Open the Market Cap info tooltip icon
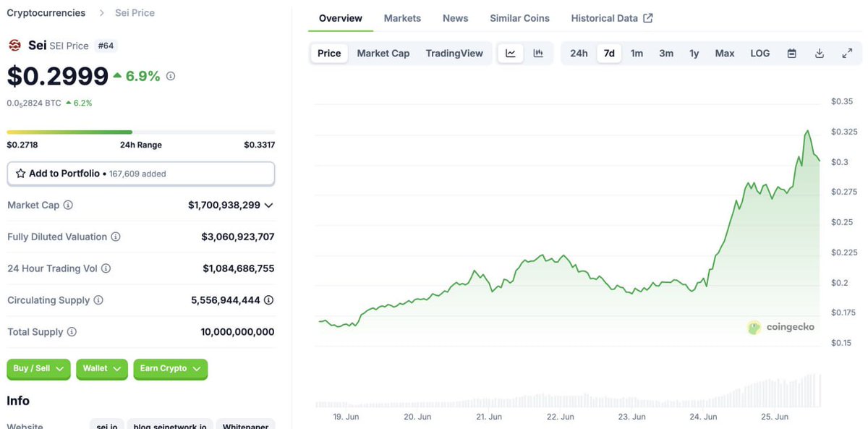This screenshot has width=868, height=429. pyautogui.click(x=68, y=205)
